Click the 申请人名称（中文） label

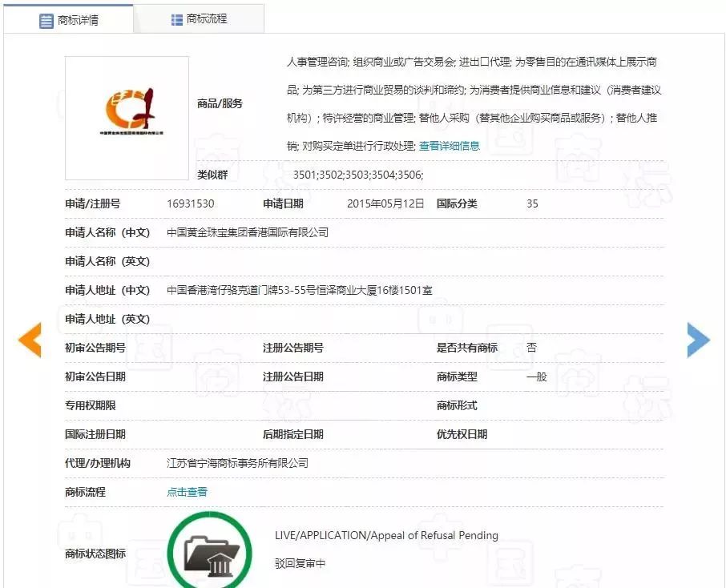coord(107,232)
